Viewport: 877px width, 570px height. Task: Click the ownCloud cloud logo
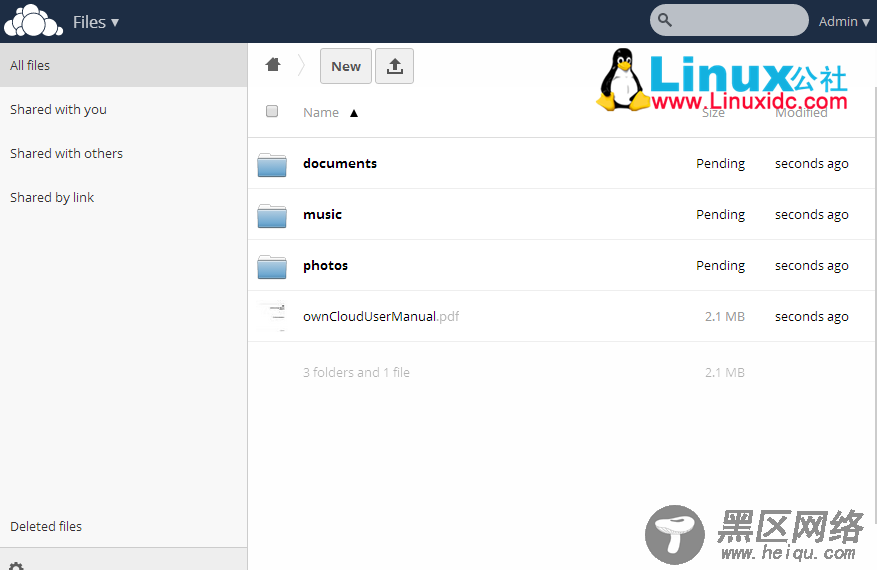[33, 21]
